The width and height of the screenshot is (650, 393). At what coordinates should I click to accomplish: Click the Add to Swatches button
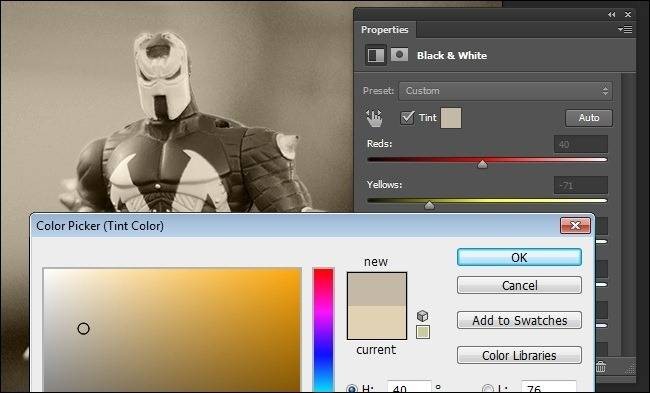tap(519, 320)
